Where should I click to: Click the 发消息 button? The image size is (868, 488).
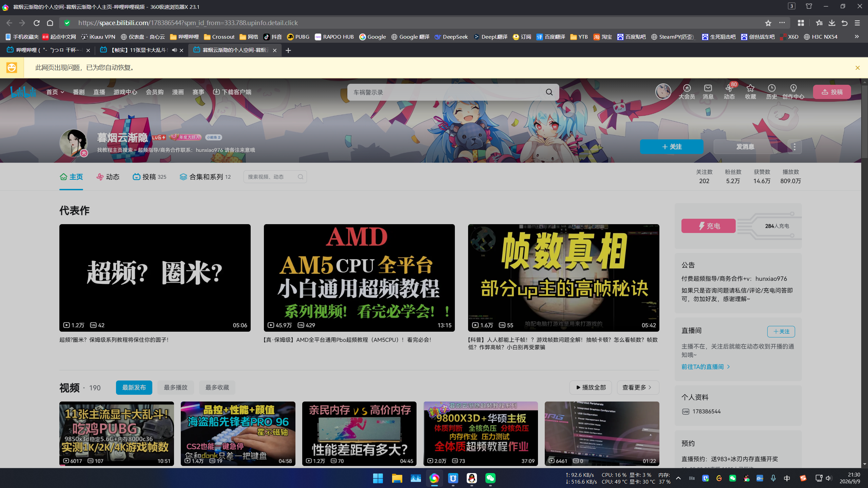(745, 147)
